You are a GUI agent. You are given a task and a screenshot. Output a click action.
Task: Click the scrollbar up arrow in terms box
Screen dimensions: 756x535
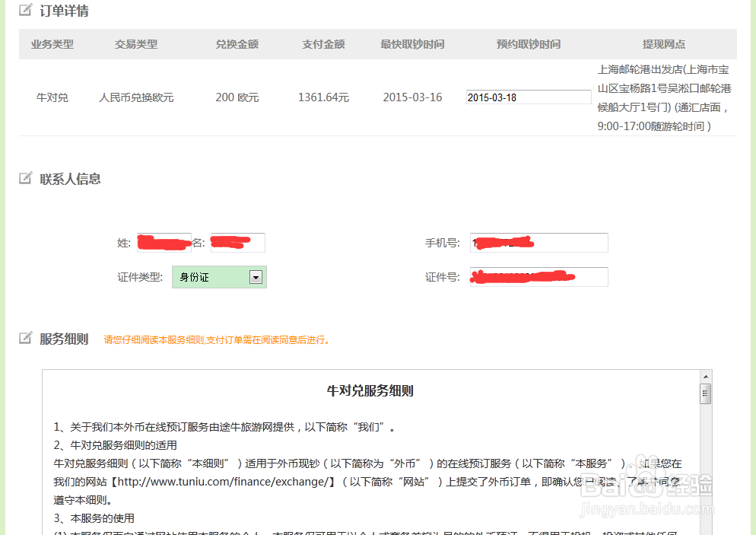[x=707, y=376]
